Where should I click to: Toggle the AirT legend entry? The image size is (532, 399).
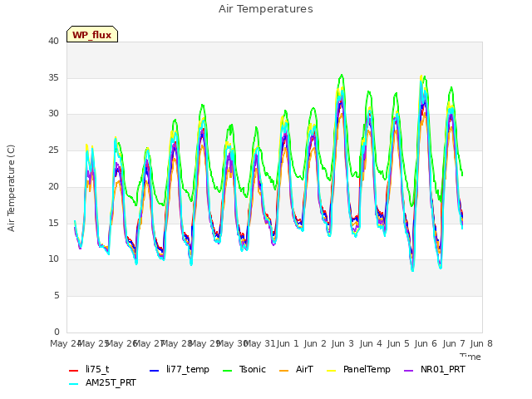pos(296,369)
